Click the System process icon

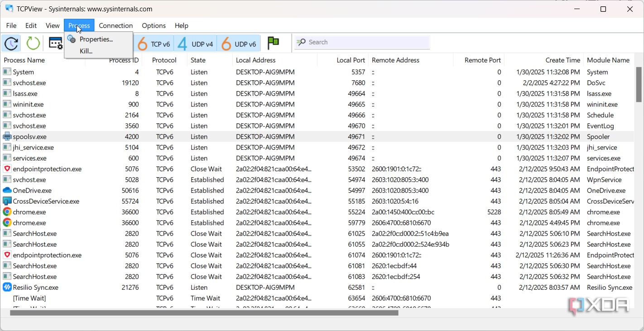[x=7, y=72]
